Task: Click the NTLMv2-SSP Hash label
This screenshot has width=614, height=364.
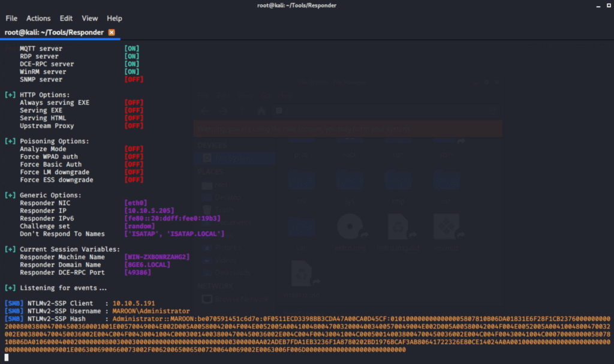Action: [x=56, y=319]
